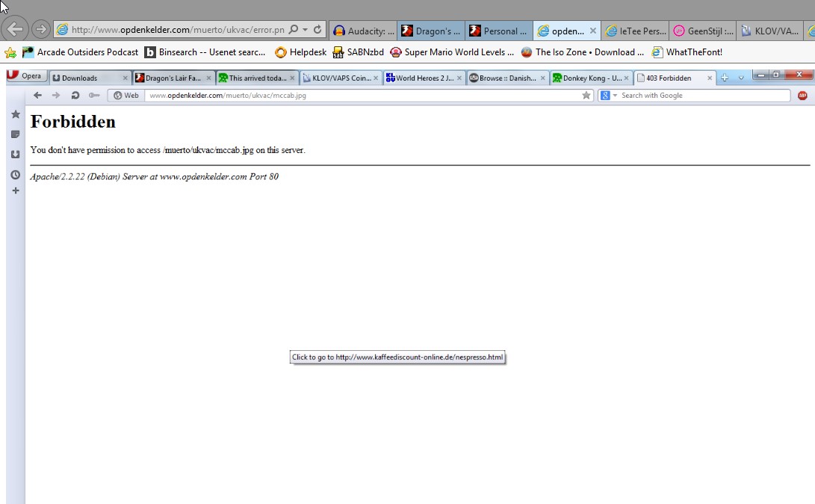Open bookmarks star in Opera sidebar
Viewport: 815px width, 504px height.
click(x=15, y=114)
